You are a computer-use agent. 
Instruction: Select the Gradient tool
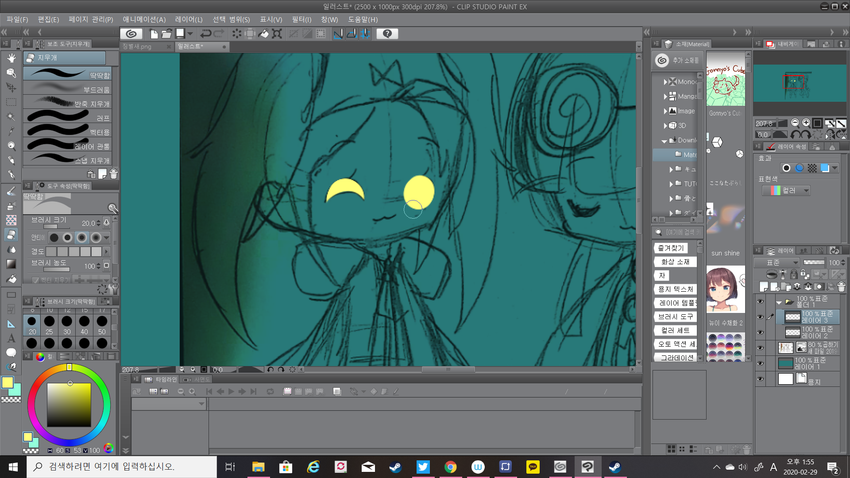(11, 264)
